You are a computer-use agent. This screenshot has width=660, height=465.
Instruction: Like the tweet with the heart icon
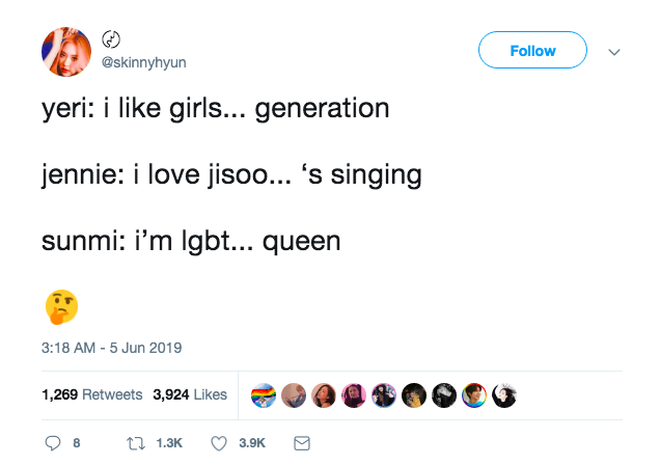[219, 443]
